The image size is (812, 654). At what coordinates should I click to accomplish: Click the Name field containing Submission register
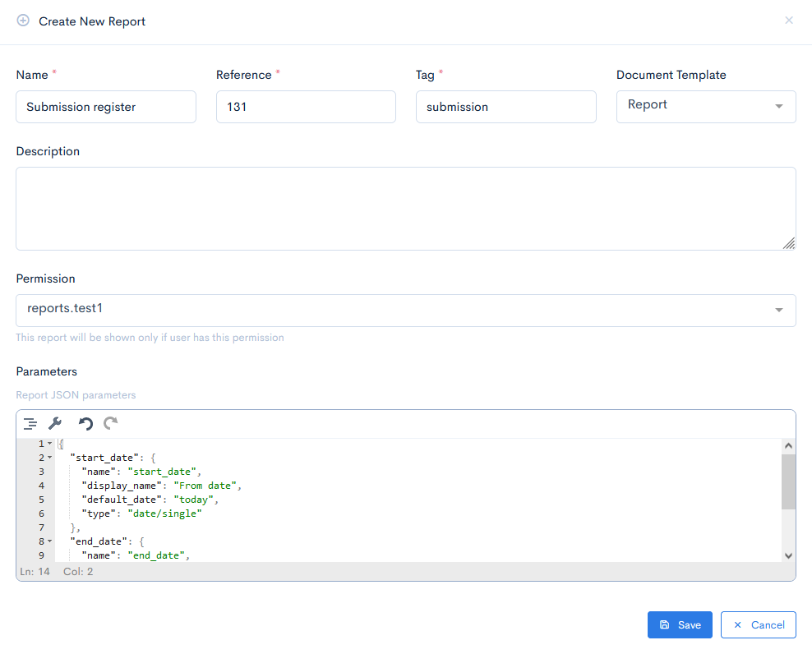pyautogui.click(x=105, y=106)
